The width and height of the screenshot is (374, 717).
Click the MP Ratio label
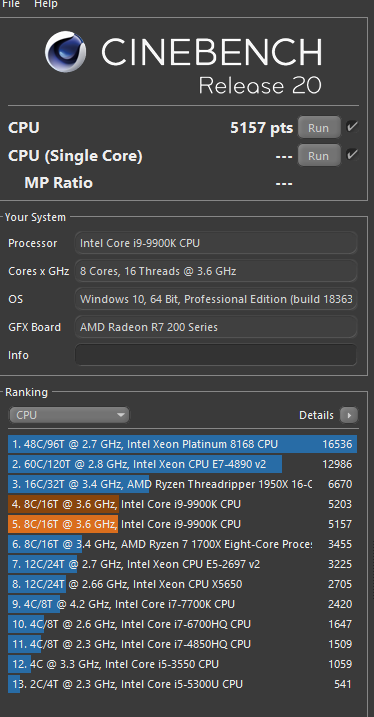point(59,183)
